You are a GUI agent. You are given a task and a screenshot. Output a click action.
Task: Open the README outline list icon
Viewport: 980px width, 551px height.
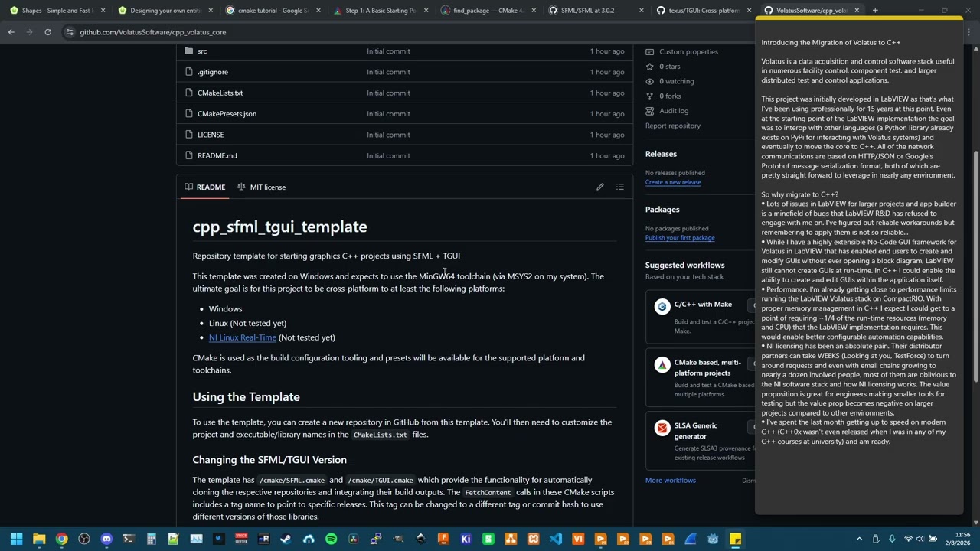[620, 187]
